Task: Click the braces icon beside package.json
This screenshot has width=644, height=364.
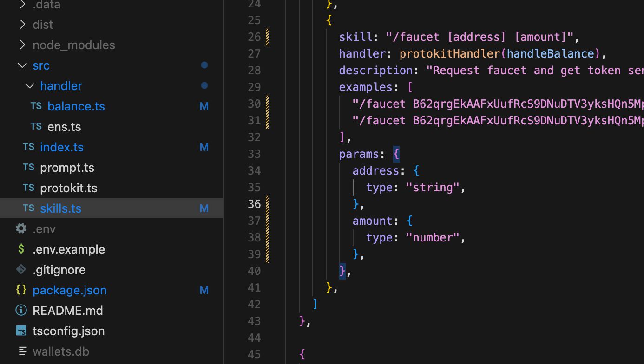Action: pyautogui.click(x=21, y=290)
